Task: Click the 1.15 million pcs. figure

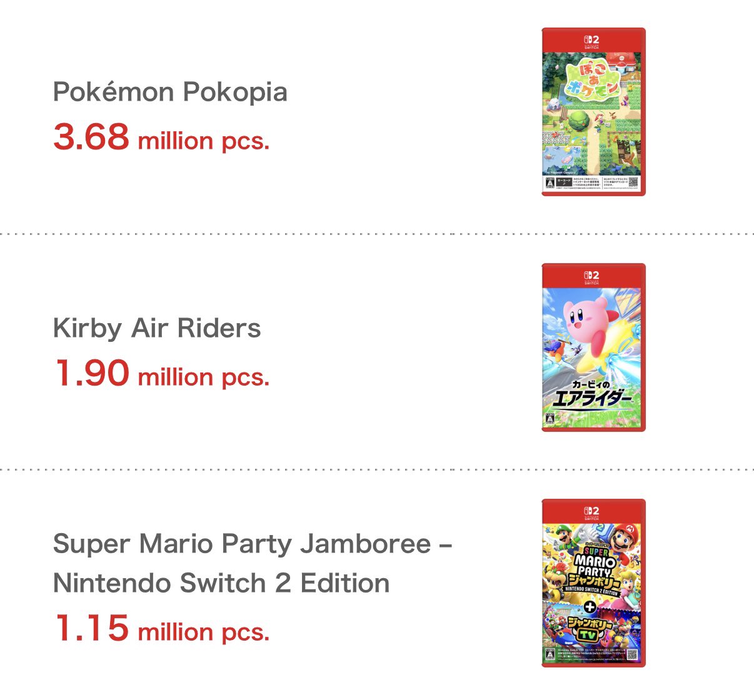Action: coord(161,627)
